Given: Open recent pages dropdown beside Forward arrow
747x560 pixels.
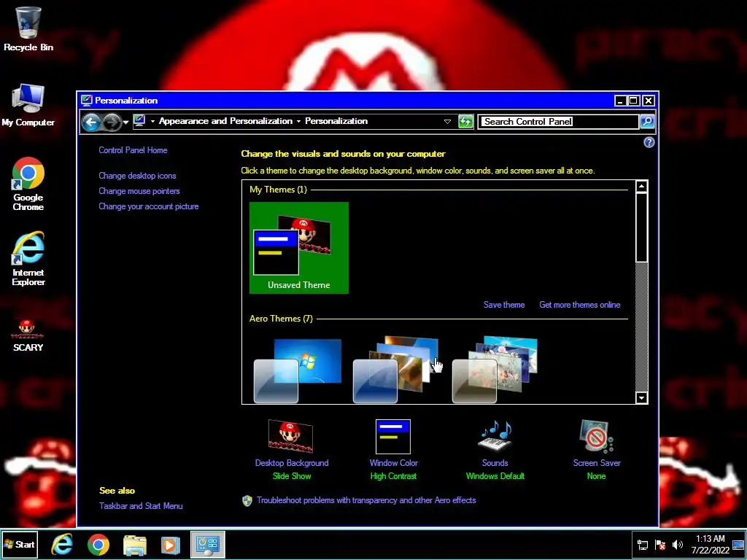Looking at the screenshot, I should (x=125, y=122).
